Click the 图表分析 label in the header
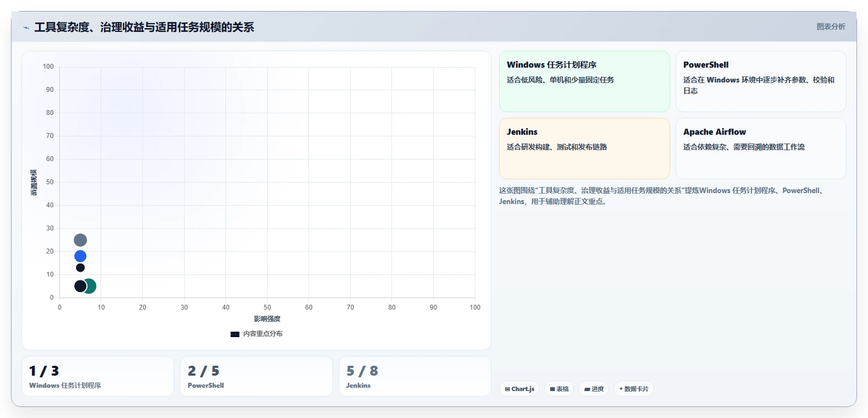 (831, 26)
